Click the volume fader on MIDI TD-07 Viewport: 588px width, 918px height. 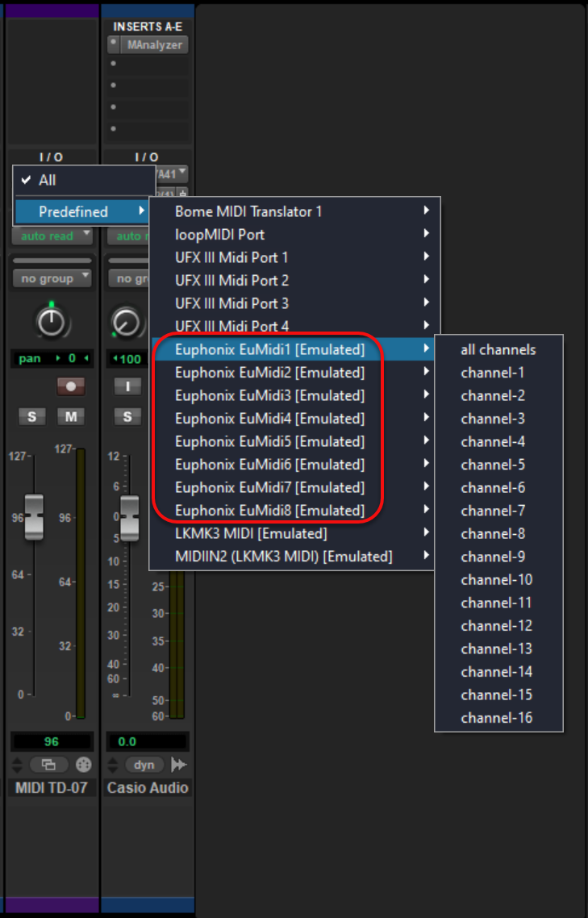click(34, 517)
